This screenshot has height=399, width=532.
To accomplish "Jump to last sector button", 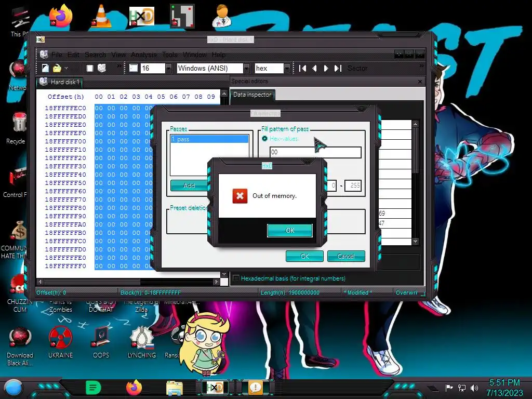I will (x=338, y=69).
